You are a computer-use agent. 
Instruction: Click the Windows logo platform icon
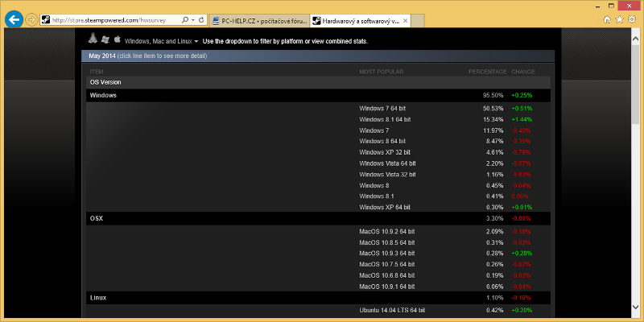click(x=105, y=39)
